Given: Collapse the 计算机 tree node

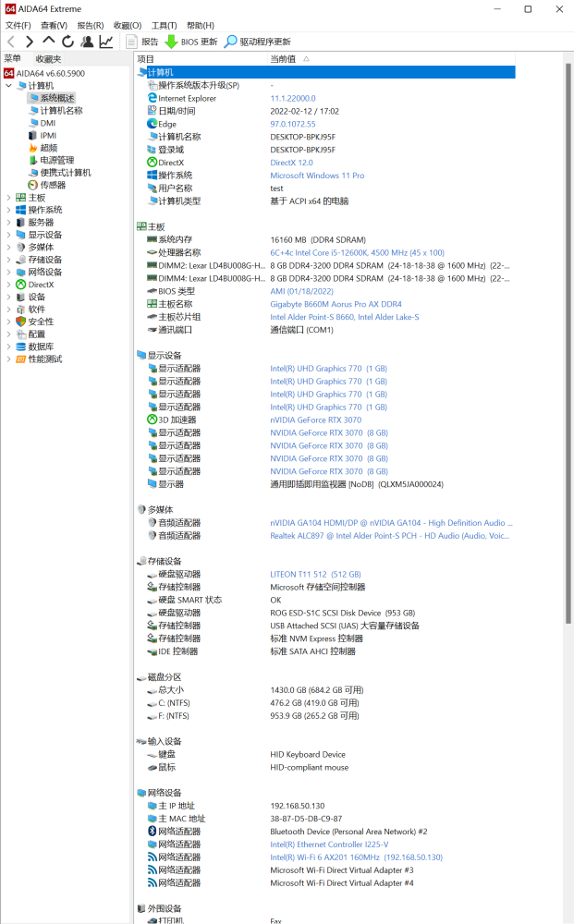Looking at the screenshot, I should tap(9, 85).
